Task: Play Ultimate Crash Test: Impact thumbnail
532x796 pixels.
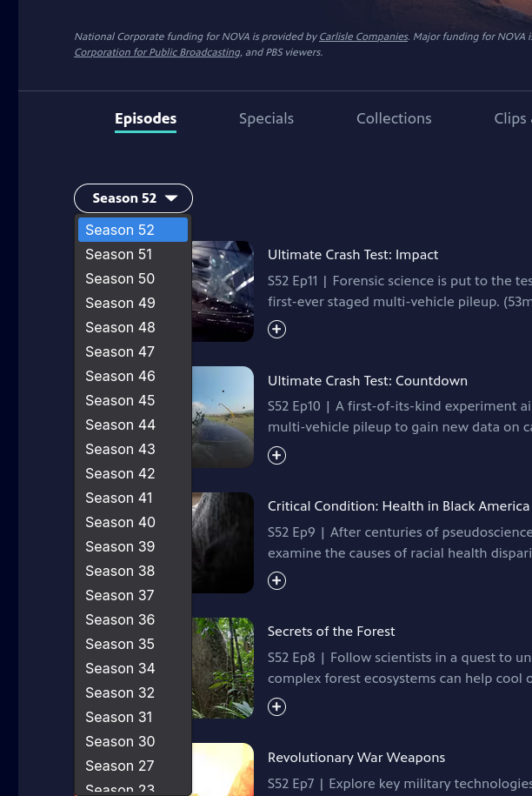Action: (223, 291)
